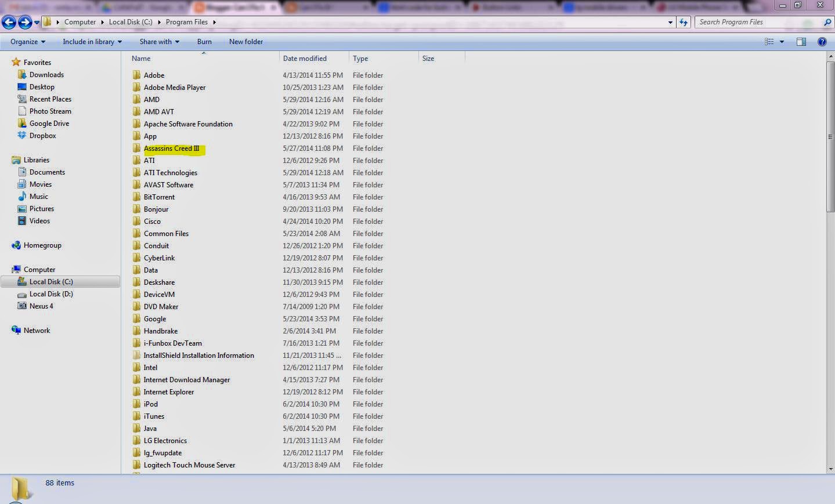The image size is (835, 504).
Task: Toggle the preview pane icon
Action: click(x=801, y=42)
